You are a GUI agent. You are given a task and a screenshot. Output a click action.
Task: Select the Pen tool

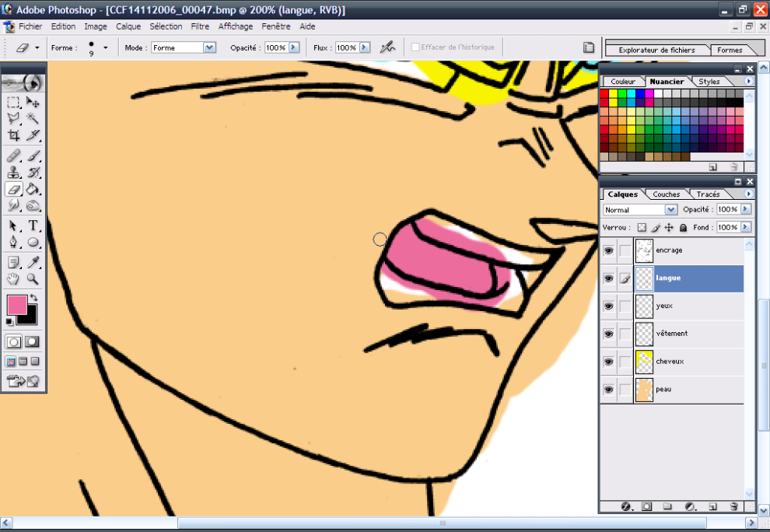13,242
